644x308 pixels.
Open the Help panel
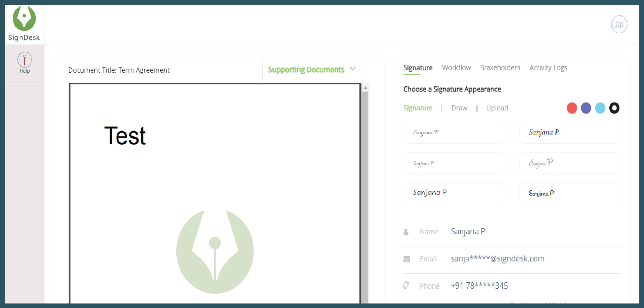click(24, 62)
